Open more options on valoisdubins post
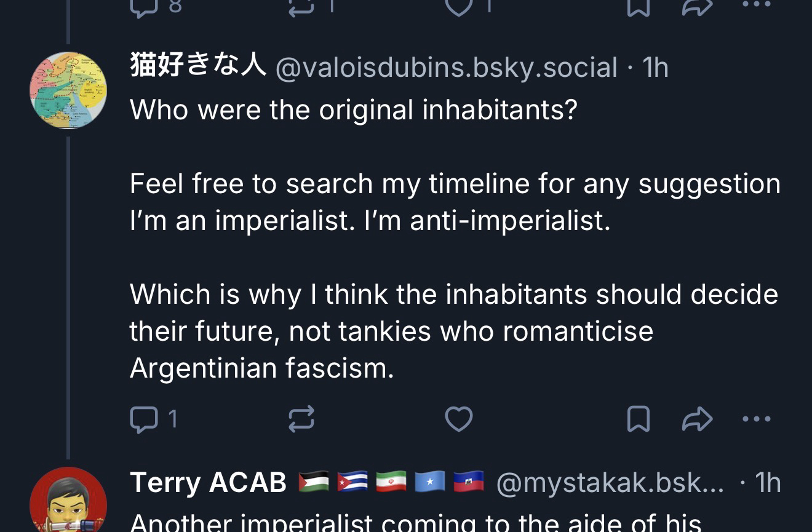The width and height of the screenshot is (812, 532). coord(756,419)
